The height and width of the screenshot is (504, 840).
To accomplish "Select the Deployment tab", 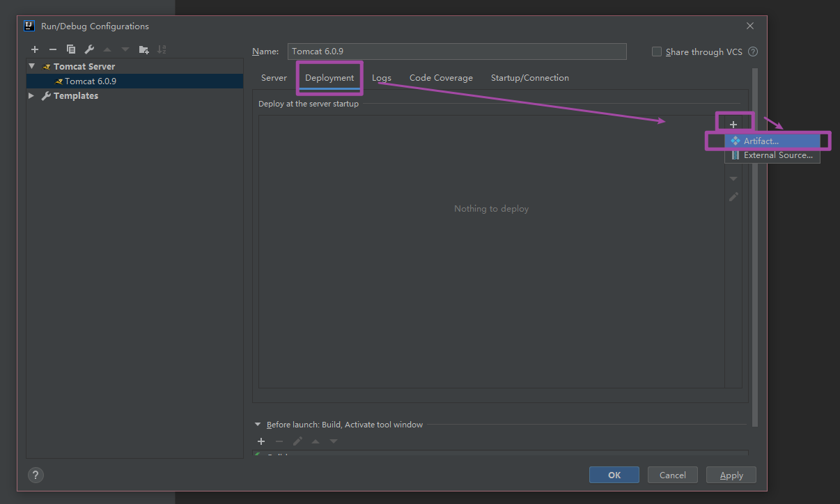I will (x=329, y=78).
